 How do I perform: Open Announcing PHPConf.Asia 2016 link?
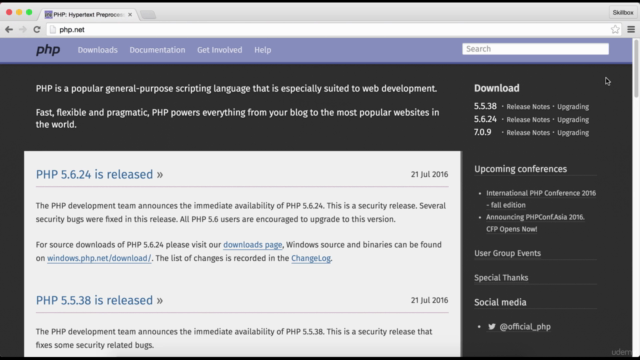(535, 223)
